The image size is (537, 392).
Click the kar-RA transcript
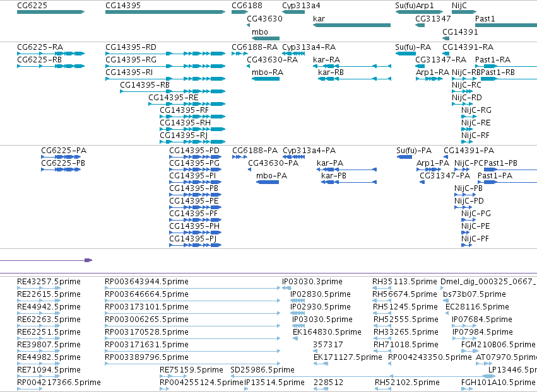click(352, 66)
